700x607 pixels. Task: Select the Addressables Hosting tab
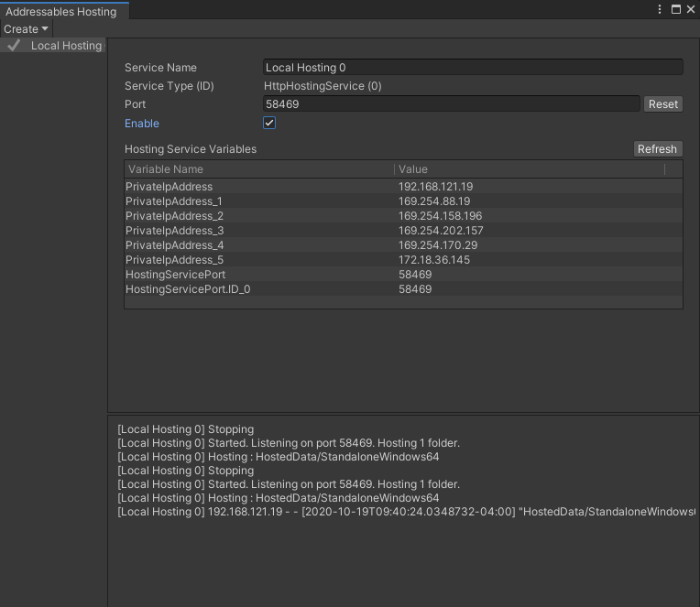pos(60,12)
